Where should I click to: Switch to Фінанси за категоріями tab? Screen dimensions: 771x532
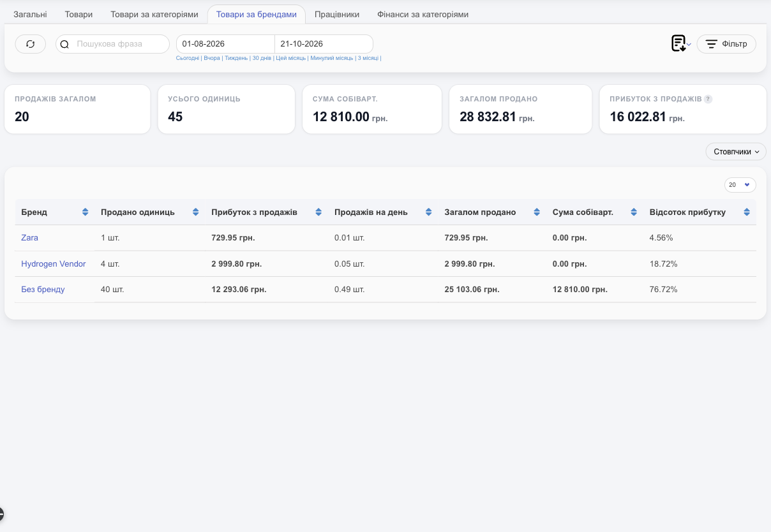423,14
